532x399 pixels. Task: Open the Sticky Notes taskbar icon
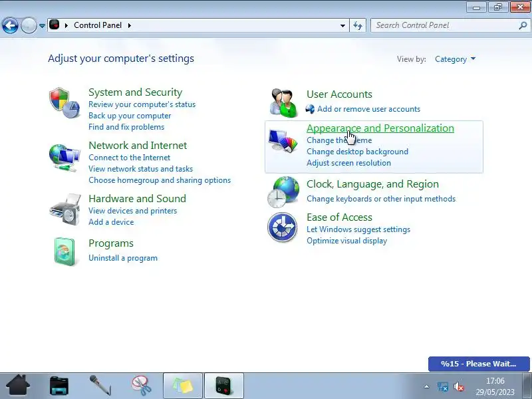(x=183, y=386)
